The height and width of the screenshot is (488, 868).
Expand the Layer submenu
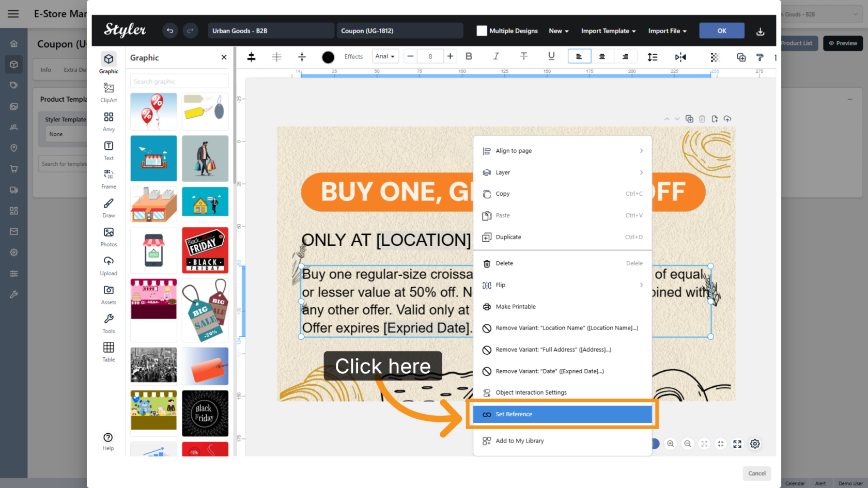click(x=563, y=172)
